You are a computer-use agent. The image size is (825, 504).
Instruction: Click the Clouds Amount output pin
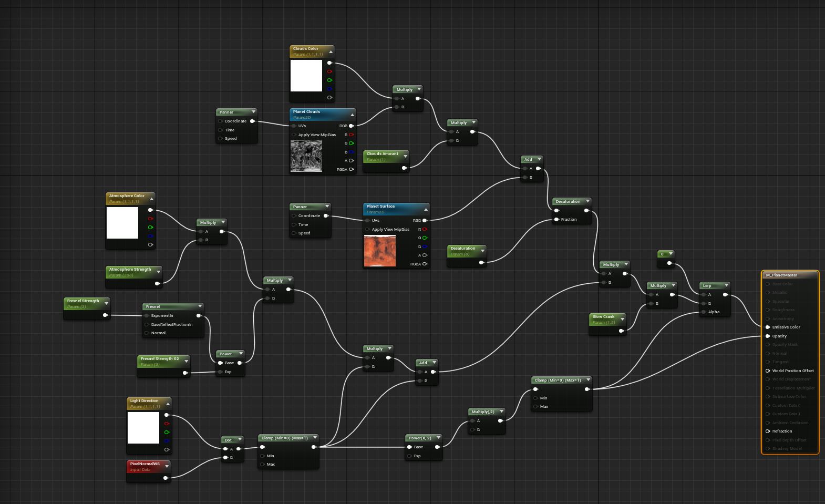[x=404, y=168]
